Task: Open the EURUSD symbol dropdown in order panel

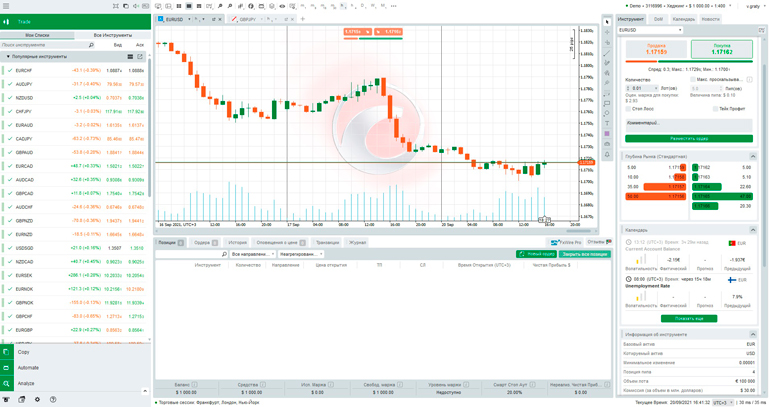Action: tap(650, 30)
